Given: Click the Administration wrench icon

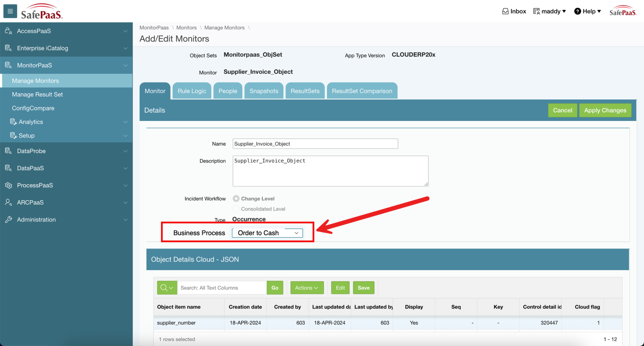Looking at the screenshot, I should pos(8,220).
